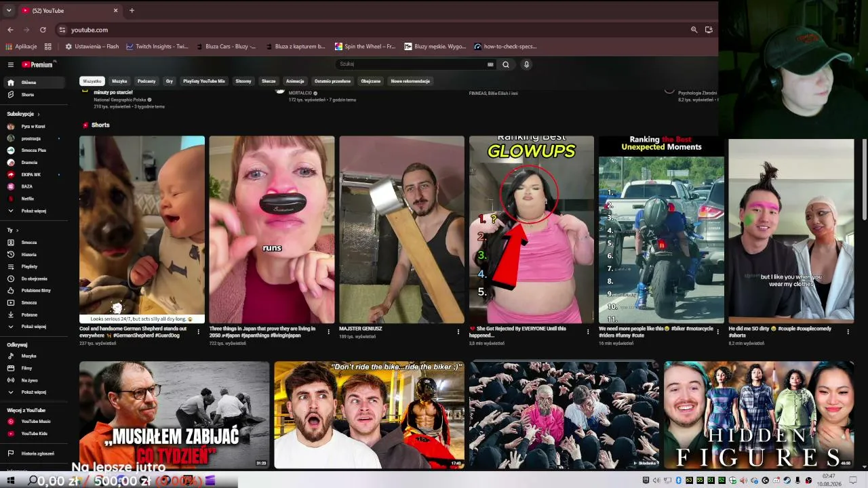Reload the page in the browser
Viewport: 868px width, 488px height.
(43, 30)
